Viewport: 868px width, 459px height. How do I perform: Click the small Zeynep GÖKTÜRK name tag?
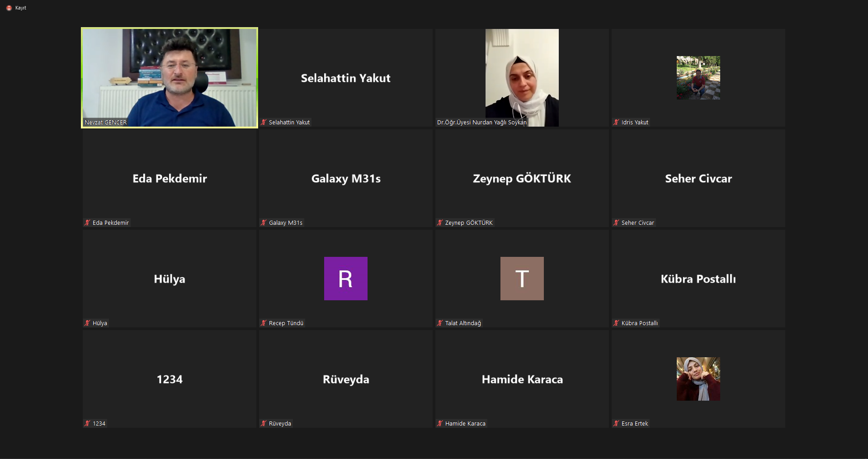[469, 222]
